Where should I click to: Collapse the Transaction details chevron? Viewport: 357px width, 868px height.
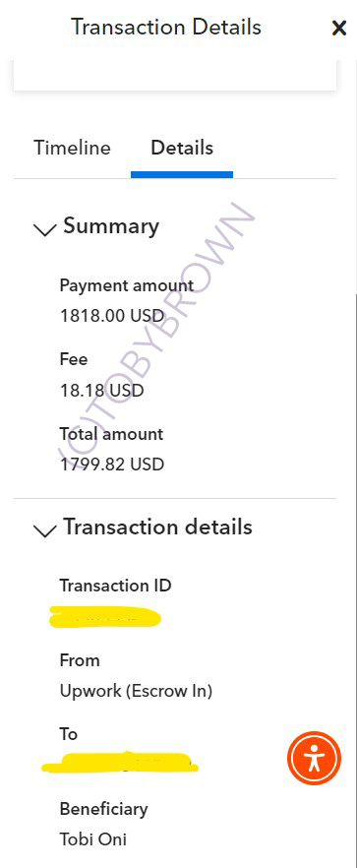[45, 530]
